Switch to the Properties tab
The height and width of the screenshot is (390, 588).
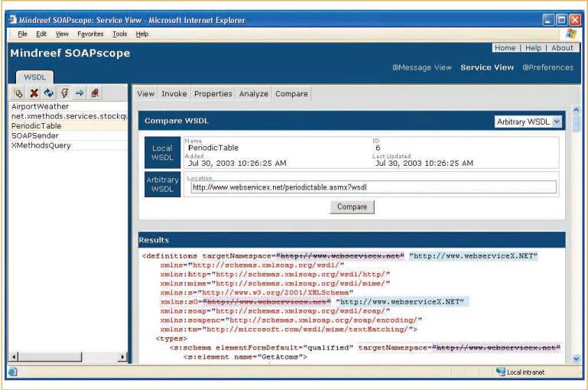[213, 94]
